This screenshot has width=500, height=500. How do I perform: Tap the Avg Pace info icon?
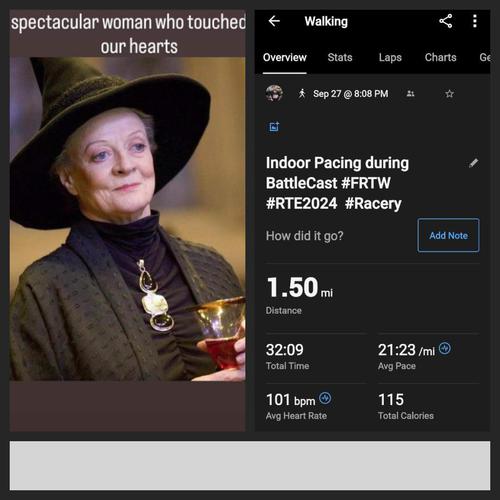coord(445,348)
